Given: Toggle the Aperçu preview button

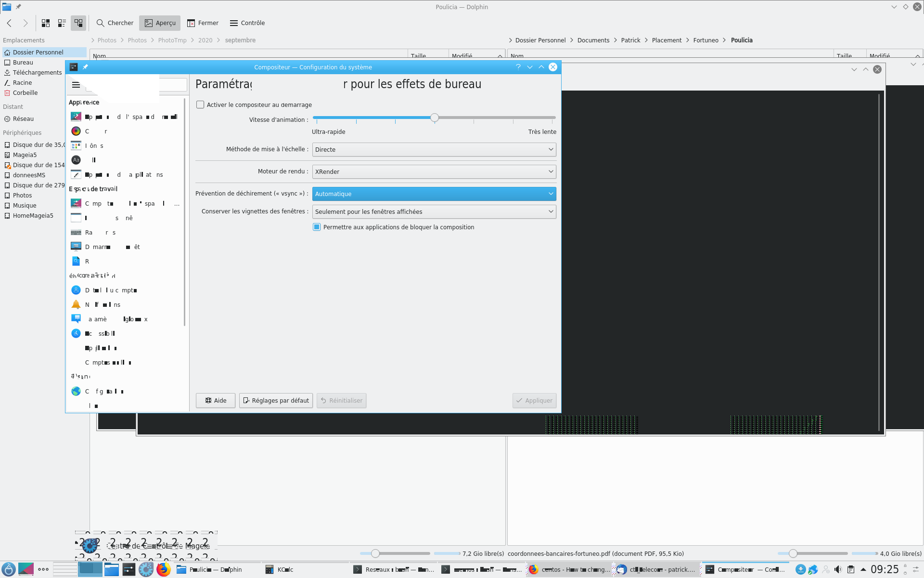Looking at the screenshot, I should point(160,23).
